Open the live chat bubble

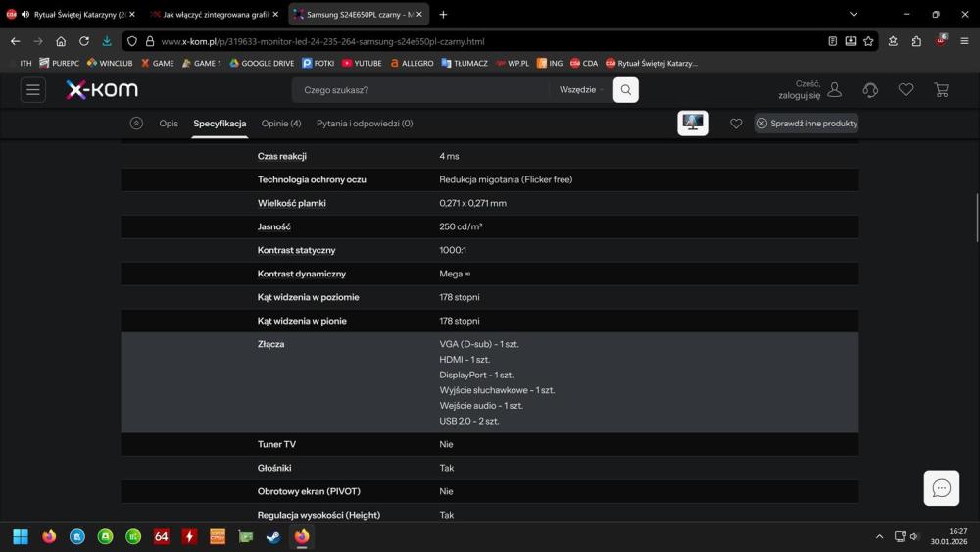941,488
